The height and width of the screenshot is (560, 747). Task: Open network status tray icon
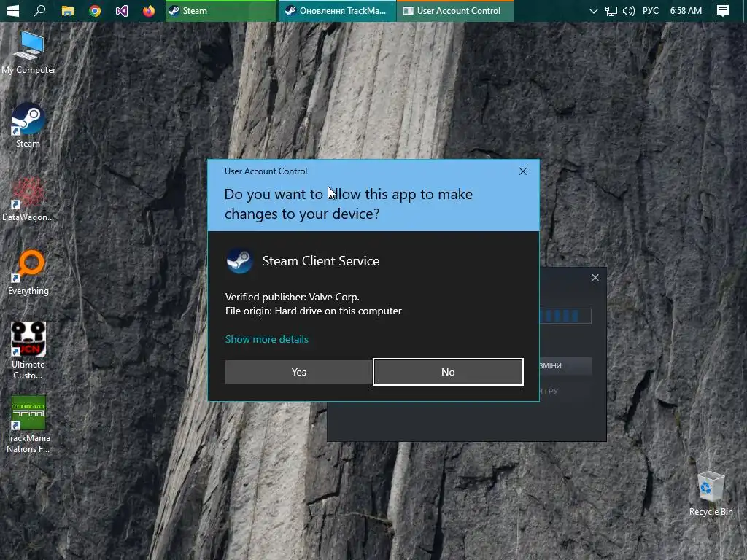[x=611, y=10]
